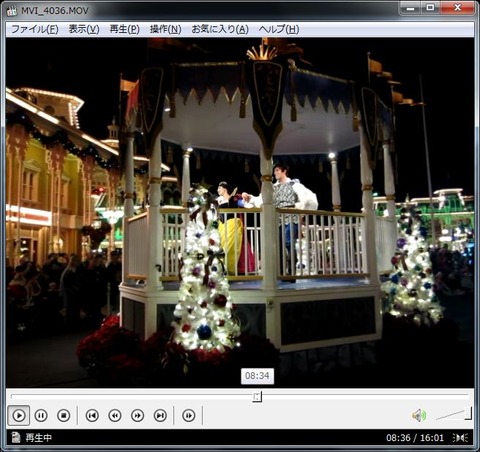Close the player window

457,8
